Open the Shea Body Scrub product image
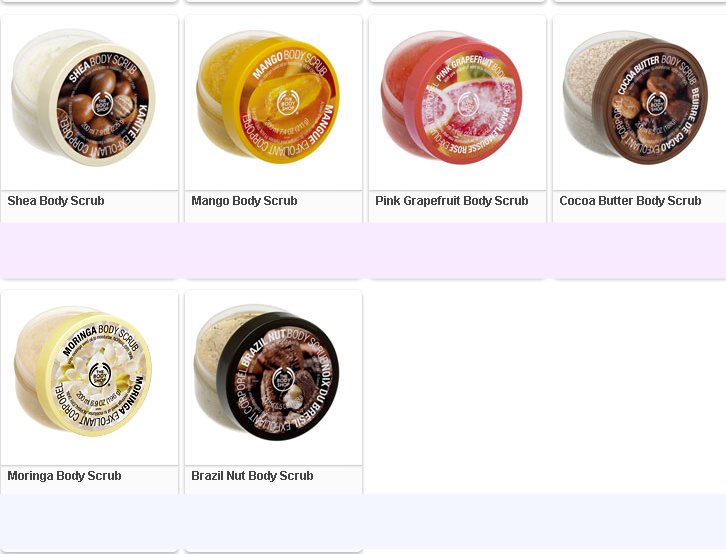726x554 pixels. pos(83,98)
